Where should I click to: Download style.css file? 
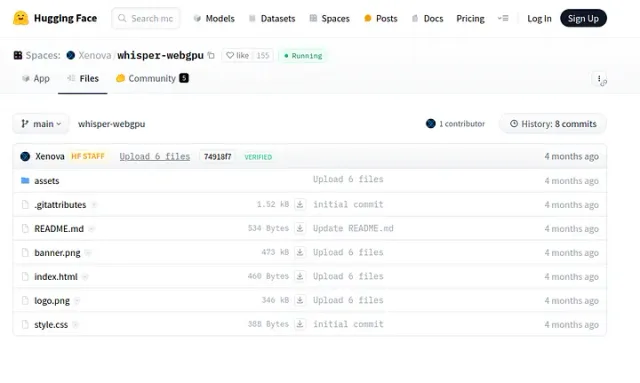click(x=300, y=324)
